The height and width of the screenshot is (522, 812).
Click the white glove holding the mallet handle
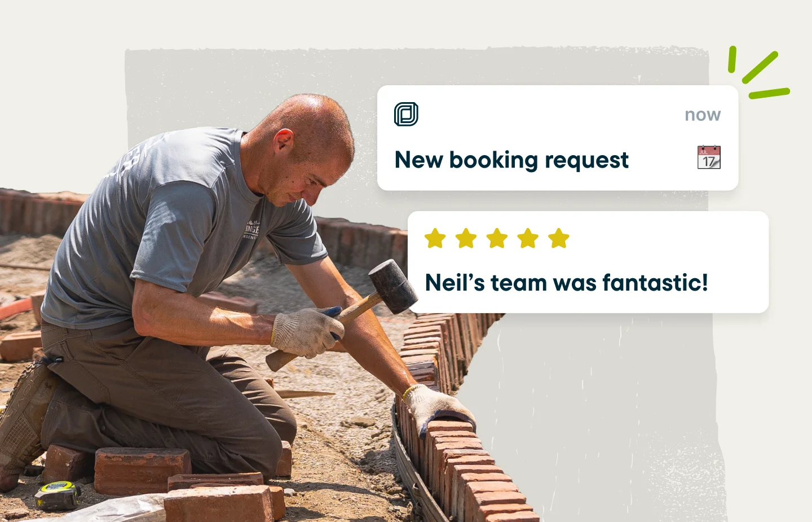point(307,333)
